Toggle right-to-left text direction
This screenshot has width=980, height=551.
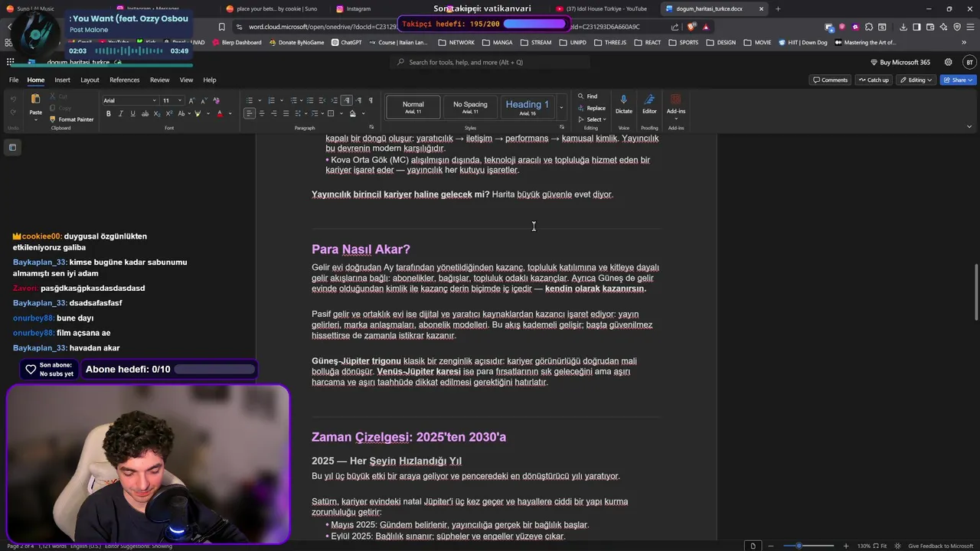pos(359,100)
